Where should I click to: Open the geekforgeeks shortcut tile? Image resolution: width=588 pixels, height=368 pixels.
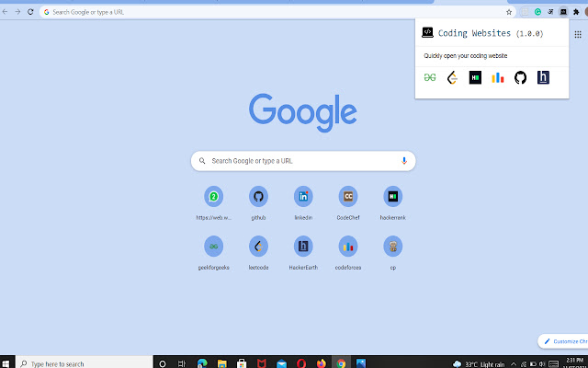pyautogui.click(x=213, y=253)
